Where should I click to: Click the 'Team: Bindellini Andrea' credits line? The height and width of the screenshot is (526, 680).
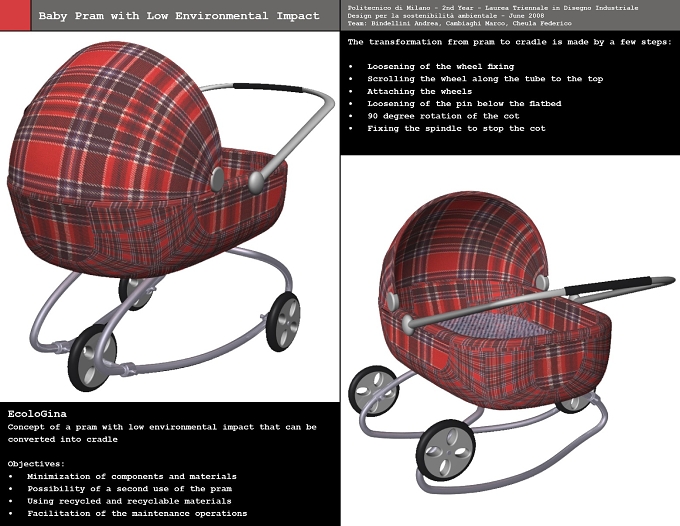coord(460,23)
